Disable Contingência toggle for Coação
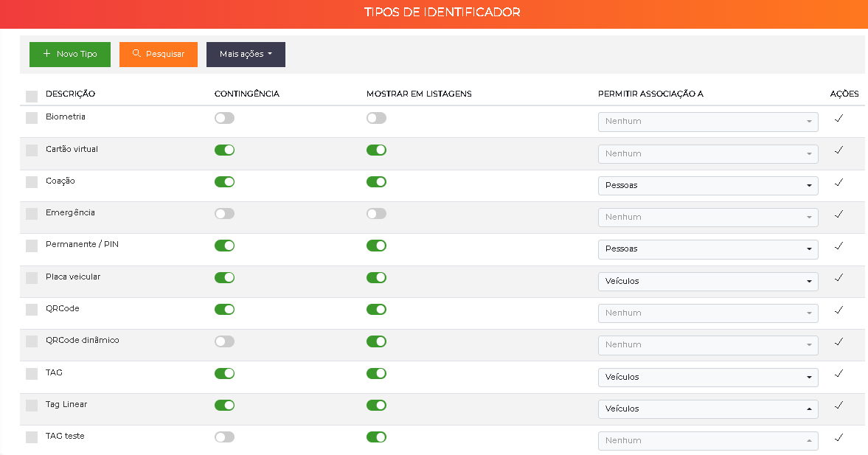This screenshot has width=868, height=455. point(224,181)
